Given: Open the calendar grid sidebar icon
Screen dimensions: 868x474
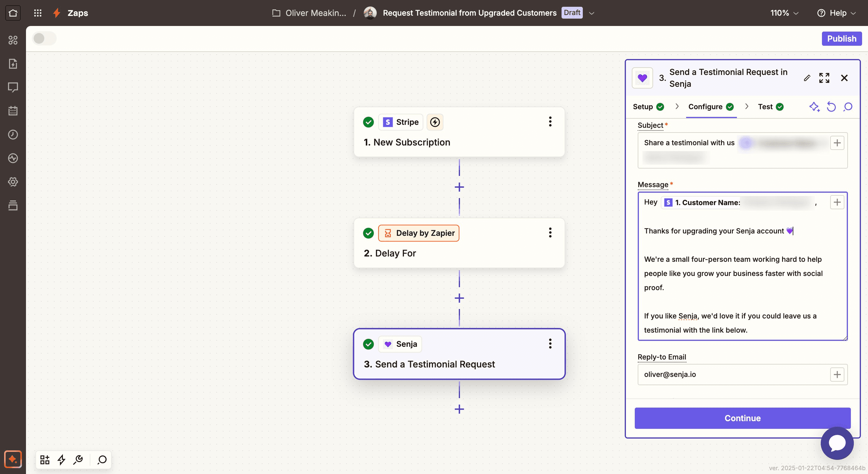Looking at the screenshot, I should (13, 111).
